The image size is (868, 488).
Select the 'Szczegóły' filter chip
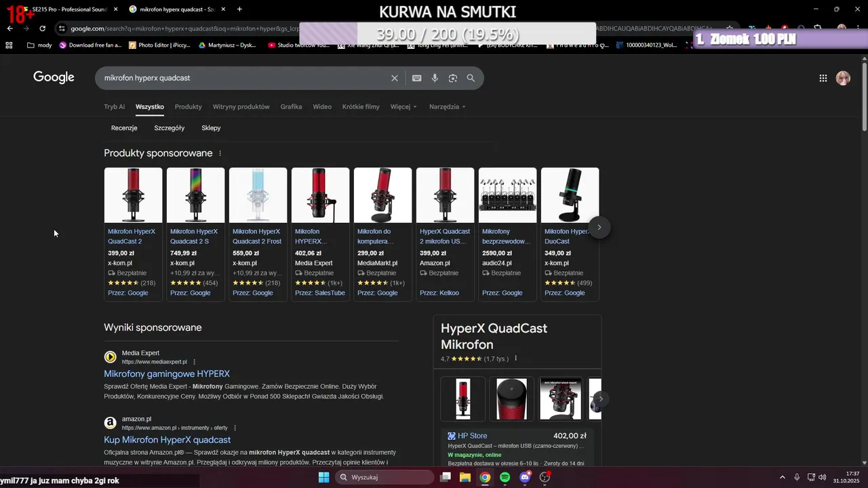[x=170, y=128]
